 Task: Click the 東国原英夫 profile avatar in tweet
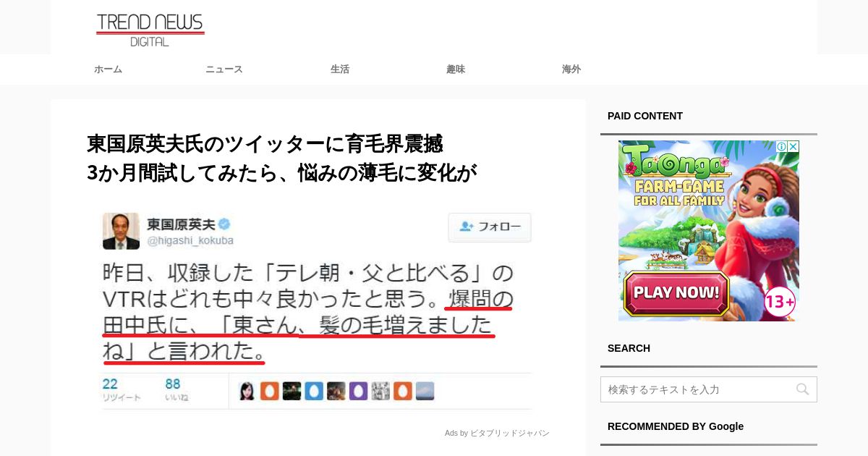click(x=121, y=231)
